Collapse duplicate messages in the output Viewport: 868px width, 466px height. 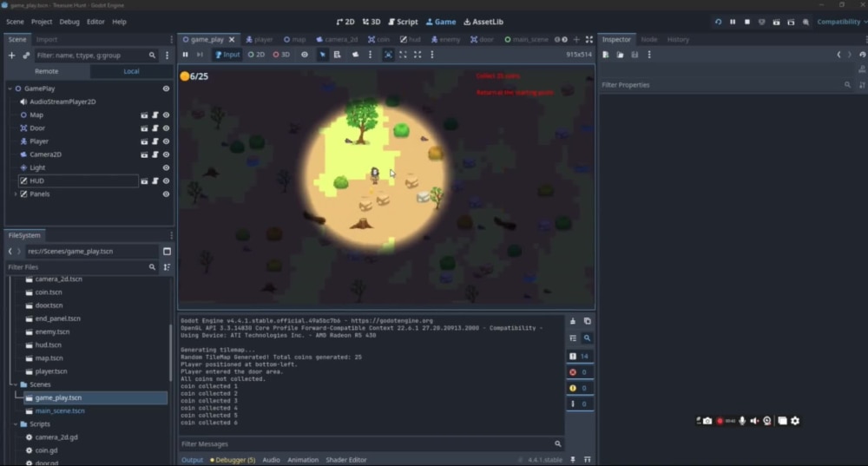[x=573, y=338]
